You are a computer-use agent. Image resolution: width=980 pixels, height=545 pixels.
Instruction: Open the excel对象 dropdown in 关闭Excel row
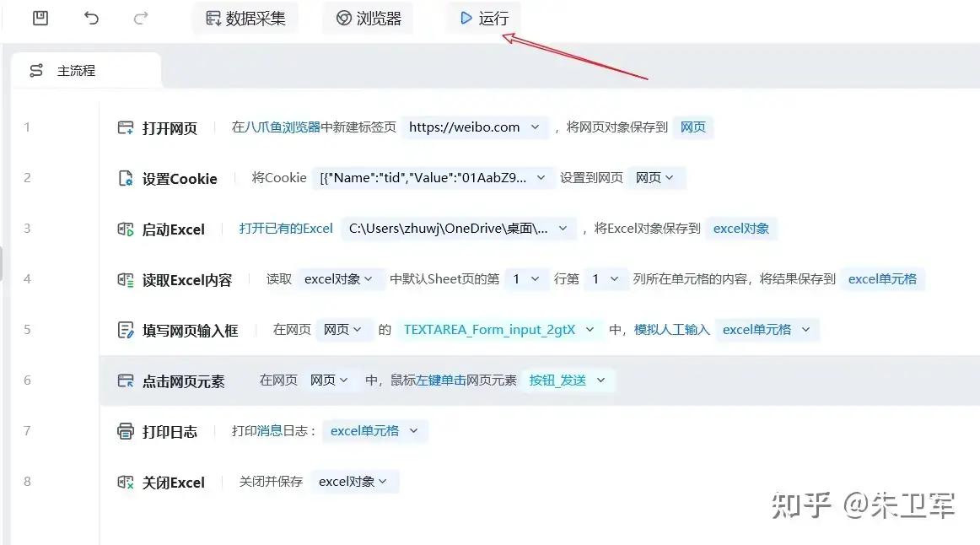pyautogui.click(x=353, y=482)
